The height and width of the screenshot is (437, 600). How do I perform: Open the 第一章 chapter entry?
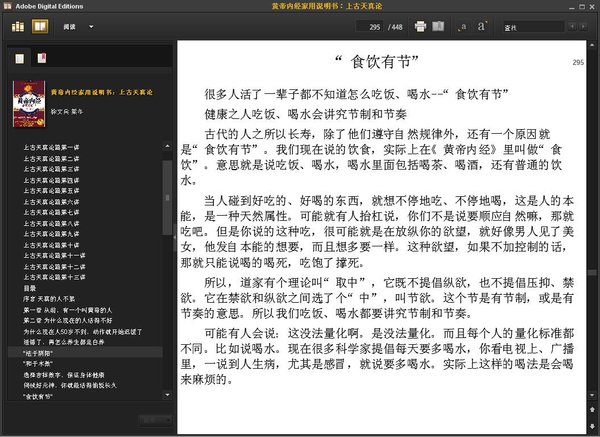click(67, 310)
